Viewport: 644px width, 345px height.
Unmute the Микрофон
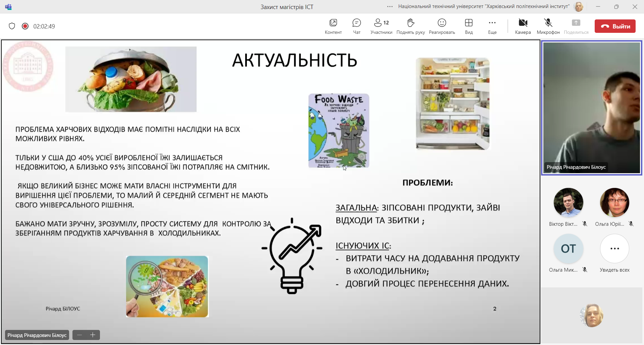(548, 26)
